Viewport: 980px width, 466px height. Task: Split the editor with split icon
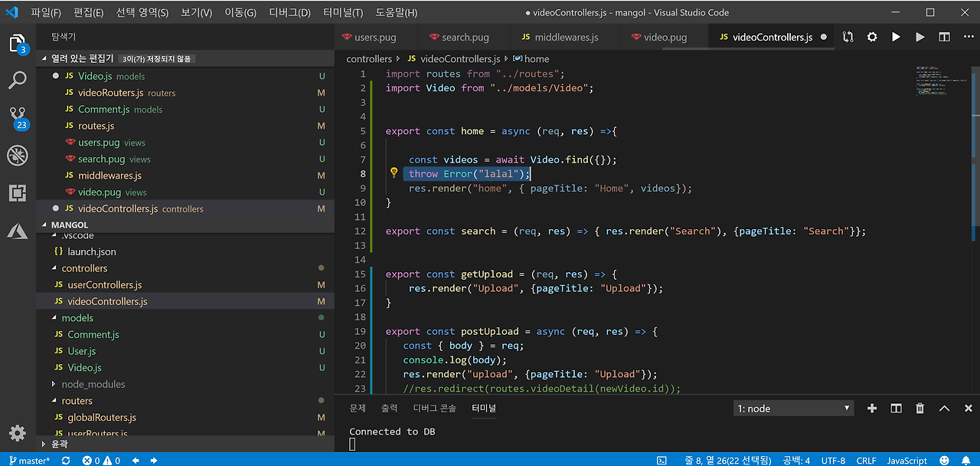coord(945,37)
